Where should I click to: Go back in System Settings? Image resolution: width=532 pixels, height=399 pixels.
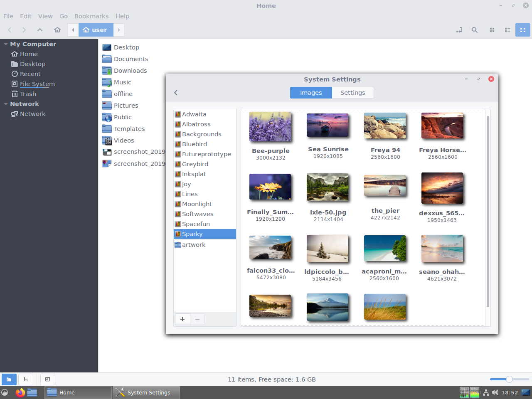(176, 93)
